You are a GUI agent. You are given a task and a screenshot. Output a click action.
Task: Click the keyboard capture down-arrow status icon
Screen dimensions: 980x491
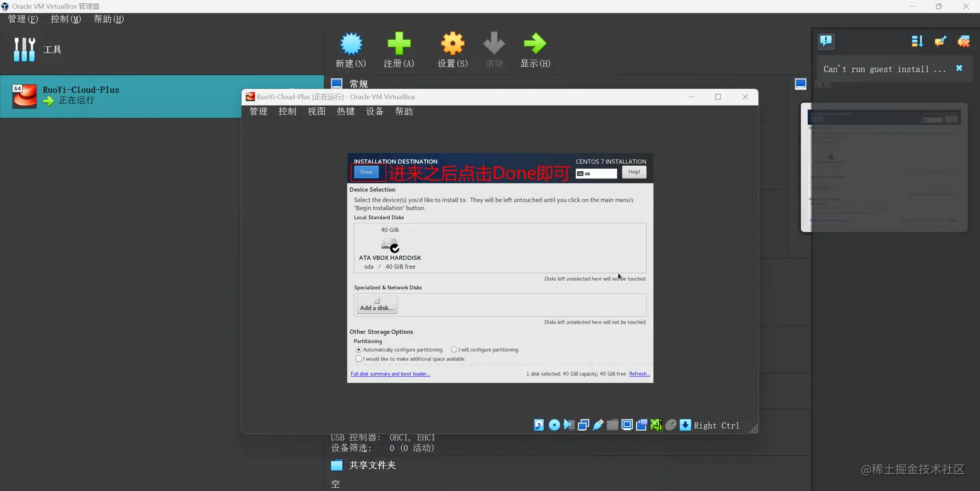point(685,425)
